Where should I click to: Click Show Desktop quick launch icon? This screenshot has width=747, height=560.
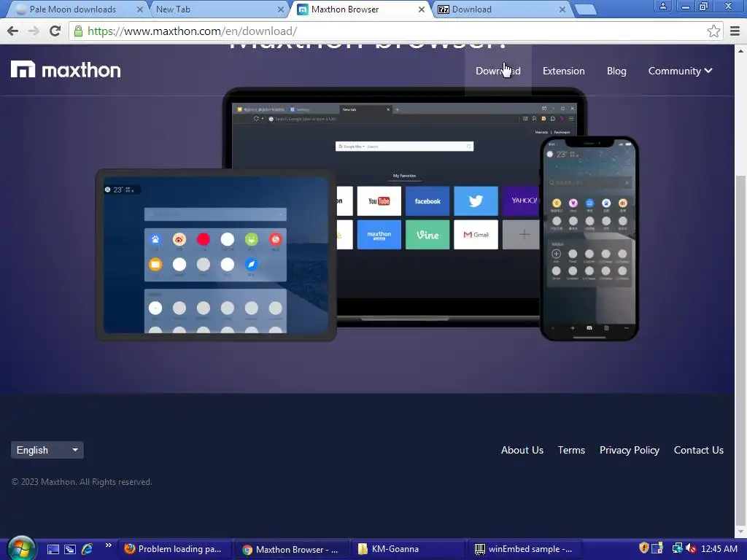[x=53, y=550]
